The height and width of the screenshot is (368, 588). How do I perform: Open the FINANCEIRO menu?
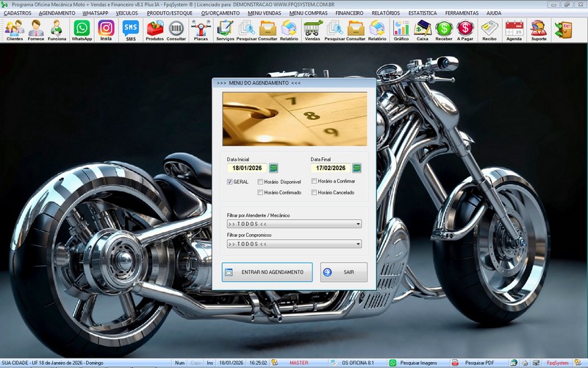point(349,13)
